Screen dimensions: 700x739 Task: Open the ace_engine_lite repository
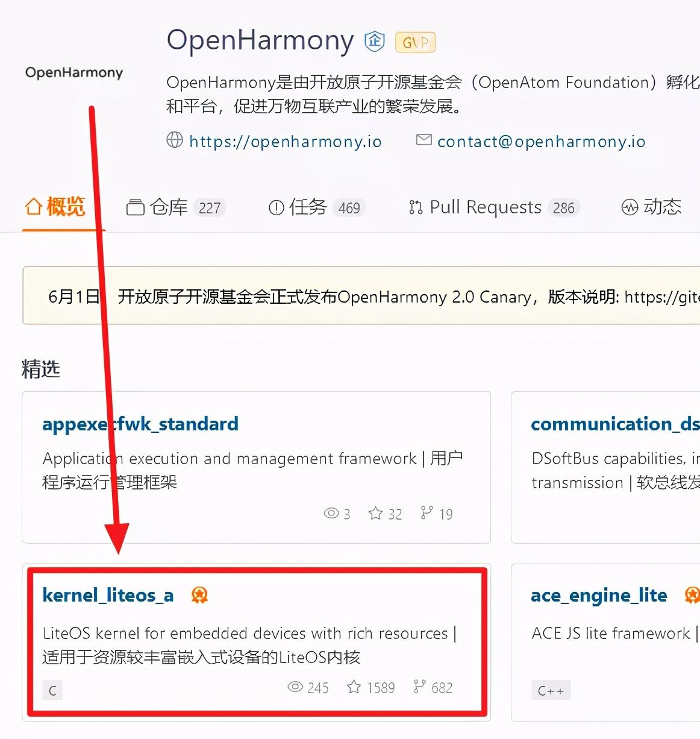599,596
